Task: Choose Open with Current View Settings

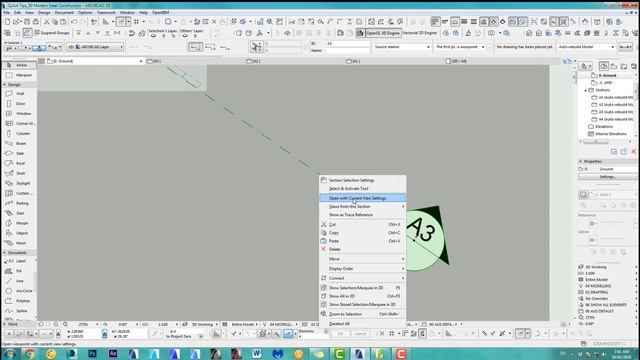Action: coord(362,198)
